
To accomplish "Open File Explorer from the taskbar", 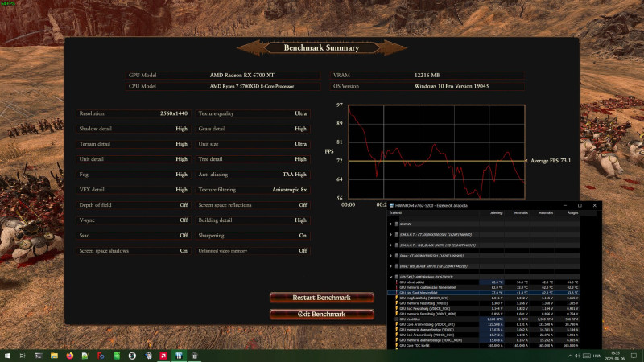I will point(54,356).
